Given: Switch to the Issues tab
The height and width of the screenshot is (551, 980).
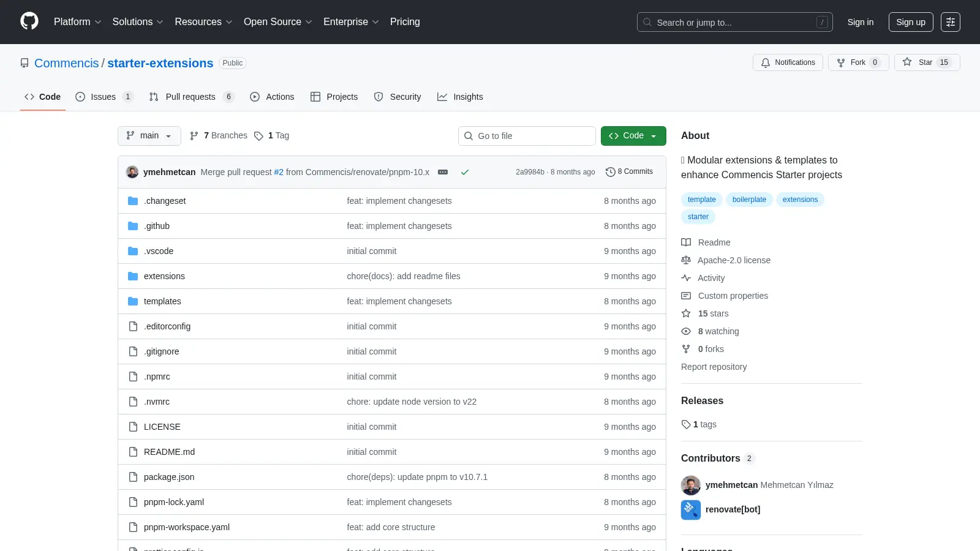Looking at the screenshot, I should [104, 97].
